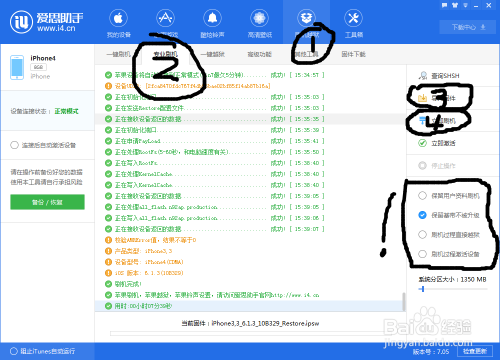The height and width of the screenshot is (360, 500).
Task: Click the 立即刷机 flash icon
Action: 423,120
